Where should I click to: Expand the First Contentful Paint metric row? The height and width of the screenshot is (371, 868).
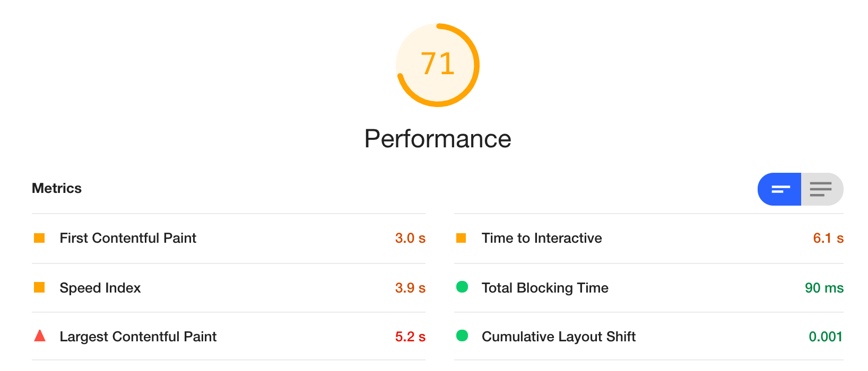point(128,238)
